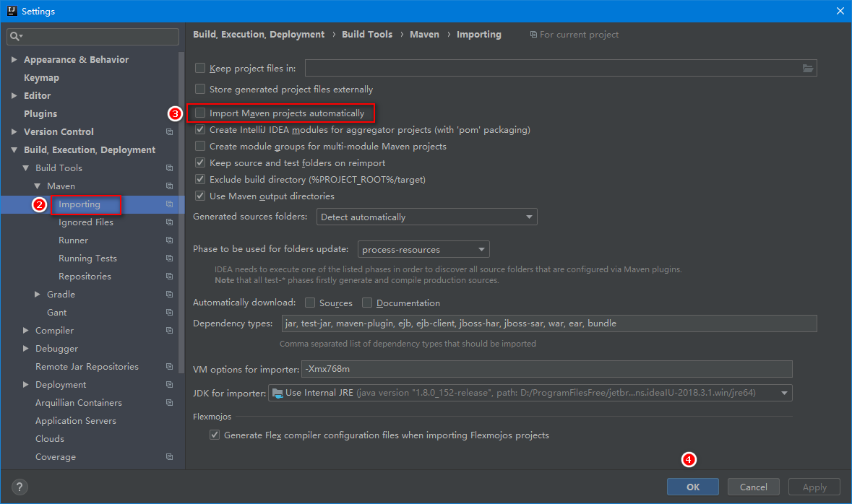The image size is (852, 504).
Task: Click project-level icon next to Gant
Action: tap(170, 312)
